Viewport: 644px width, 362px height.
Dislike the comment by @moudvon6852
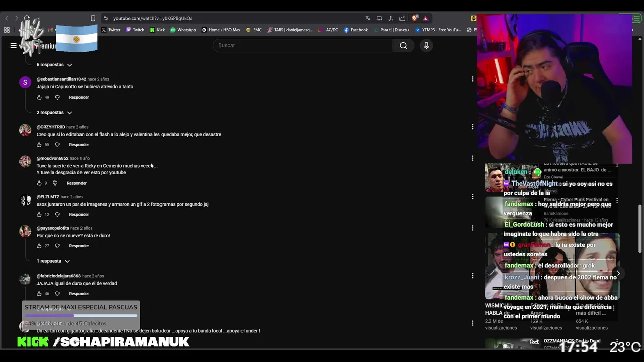point(55,183)
